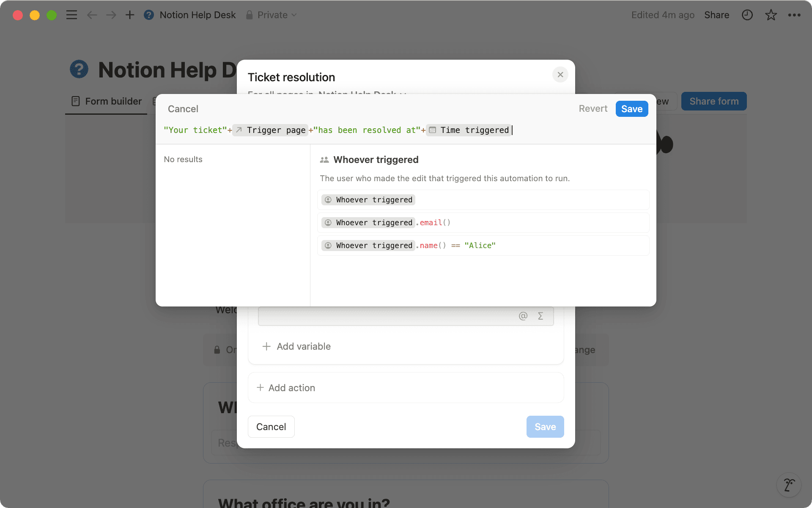Open a new tab with the plus icon
Viewport: 812px width, 508px height.
tap(130, 15)
